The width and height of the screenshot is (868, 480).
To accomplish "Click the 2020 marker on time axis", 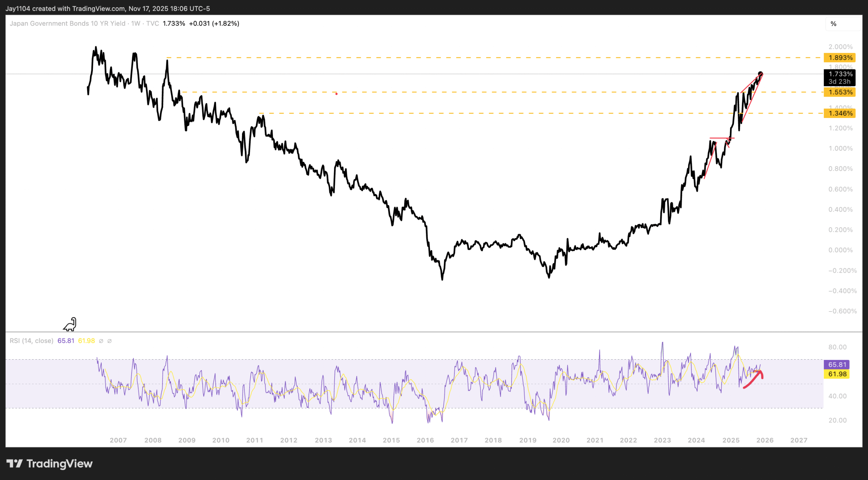I will (561, 440).
